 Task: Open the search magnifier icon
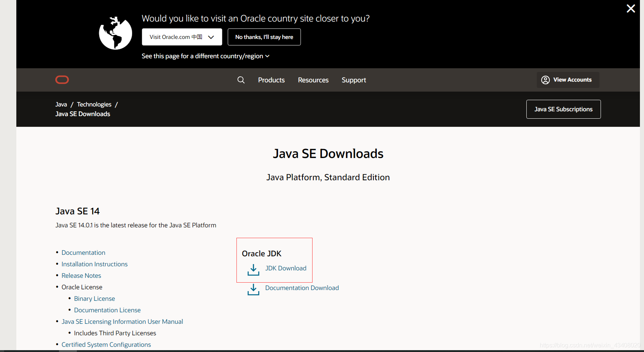(241, 80)
